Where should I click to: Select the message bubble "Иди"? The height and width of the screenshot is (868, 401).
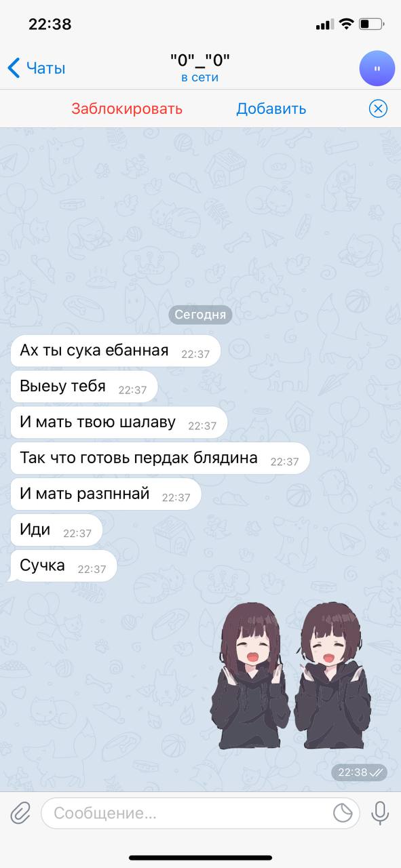point(56,530)
